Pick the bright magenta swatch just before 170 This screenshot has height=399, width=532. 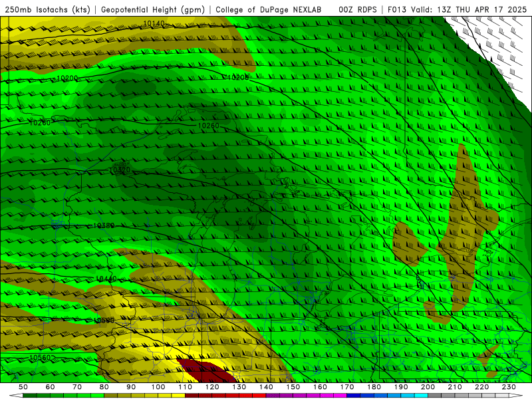pyautogui.click(x=340, y=396)
